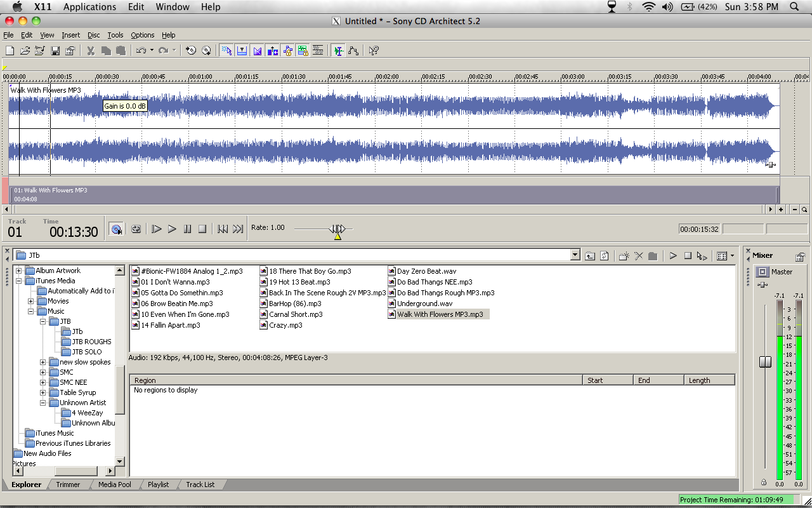Collapse the iTunes Media tree folder
This screenshot has height=508, width=812.
18,281
